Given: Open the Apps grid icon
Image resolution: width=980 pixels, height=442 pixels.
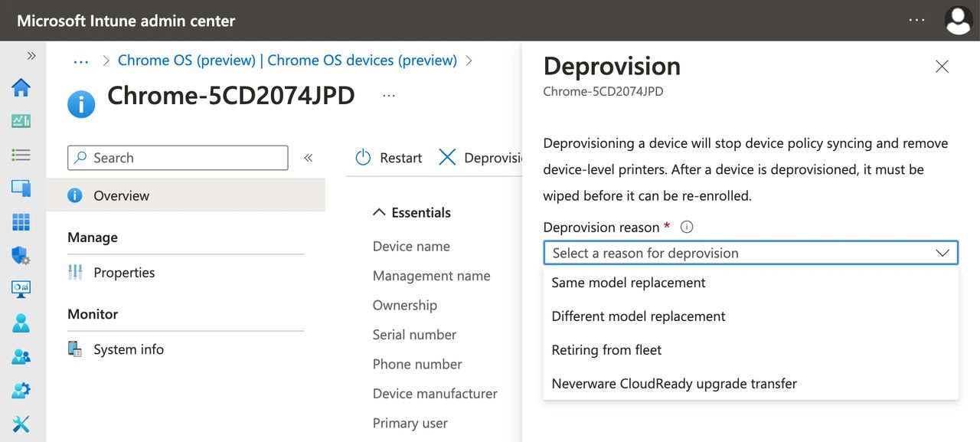Looking at the screenshot, I should [x=21, y=222].
